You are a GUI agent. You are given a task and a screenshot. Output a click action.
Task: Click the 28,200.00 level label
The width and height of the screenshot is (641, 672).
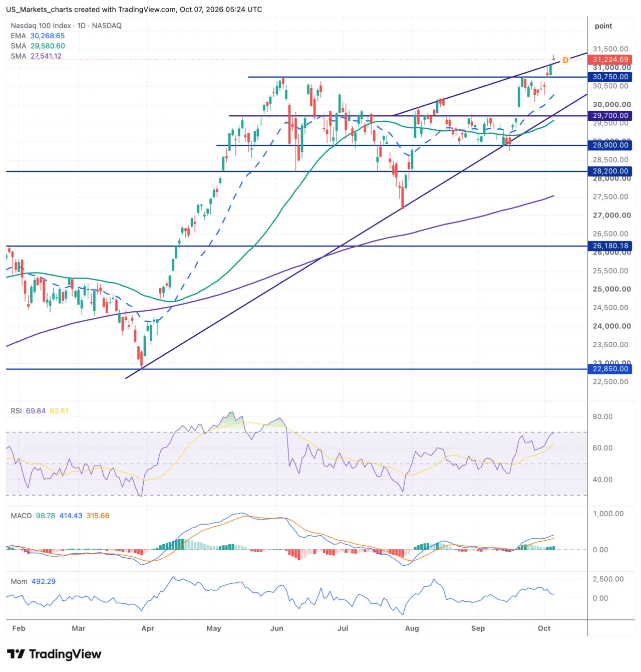[610, 171]
